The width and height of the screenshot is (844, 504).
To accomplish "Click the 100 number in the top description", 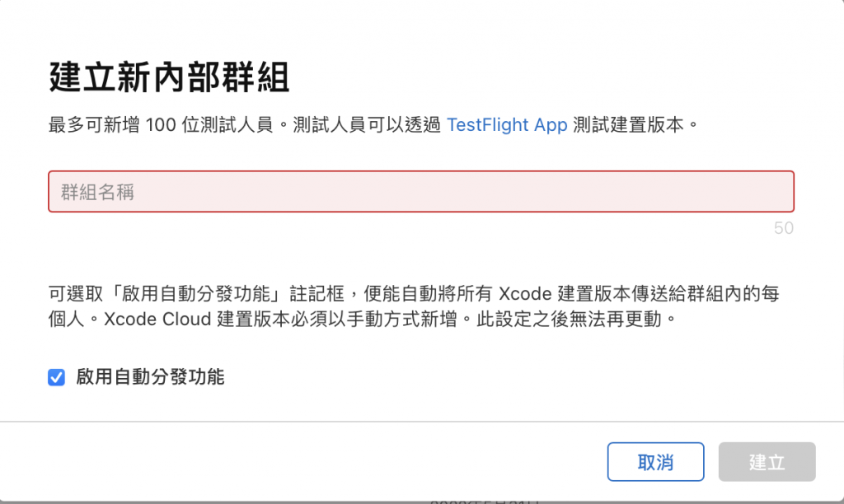I will (x=161, y=125).
